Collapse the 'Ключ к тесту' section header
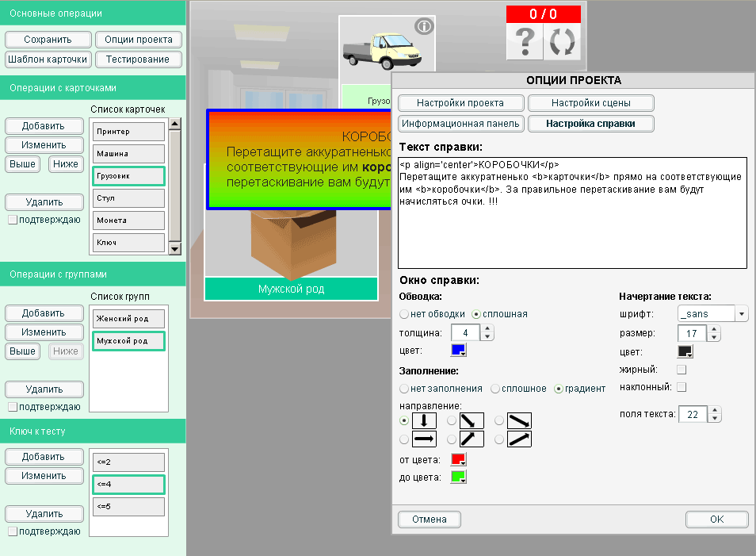Screen dimensions: 756x556 tap(93, 431)
